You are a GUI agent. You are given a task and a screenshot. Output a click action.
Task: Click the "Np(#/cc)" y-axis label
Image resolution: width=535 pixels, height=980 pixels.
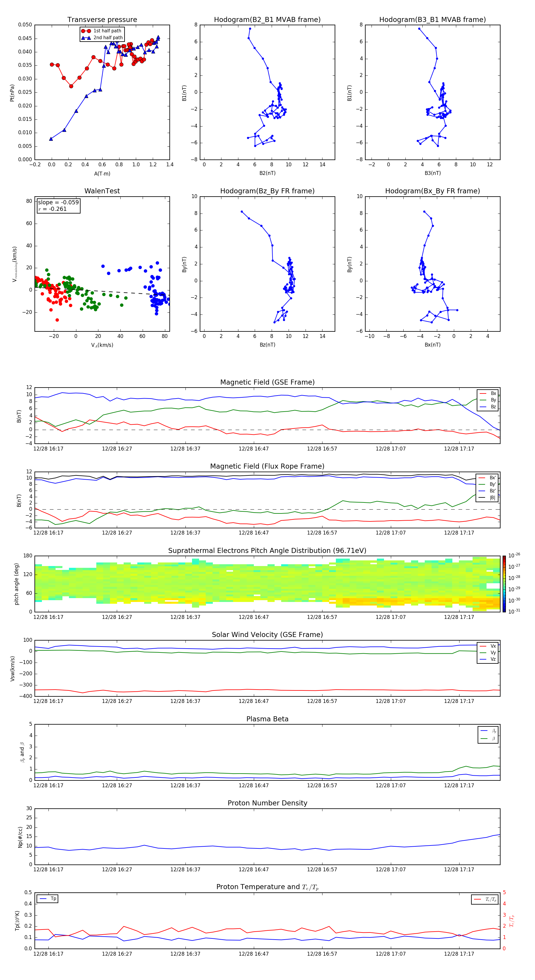click(x=20, y=837)
